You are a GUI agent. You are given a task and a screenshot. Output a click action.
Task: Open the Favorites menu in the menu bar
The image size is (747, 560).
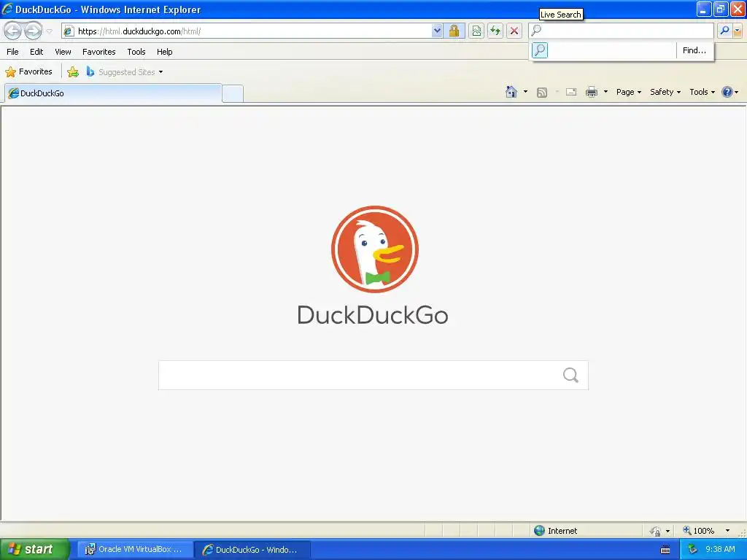pyautogui.click(x=99, y=52)
